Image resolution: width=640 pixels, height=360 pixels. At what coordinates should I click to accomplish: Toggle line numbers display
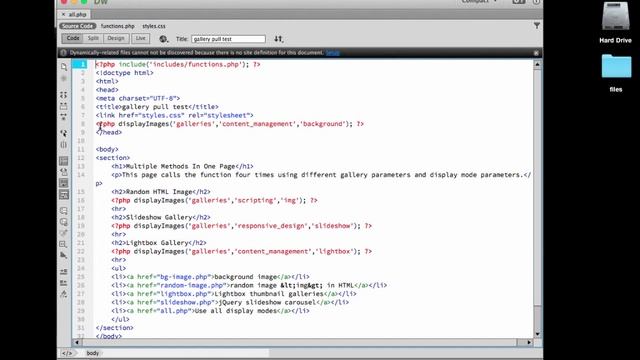(64, 161)
